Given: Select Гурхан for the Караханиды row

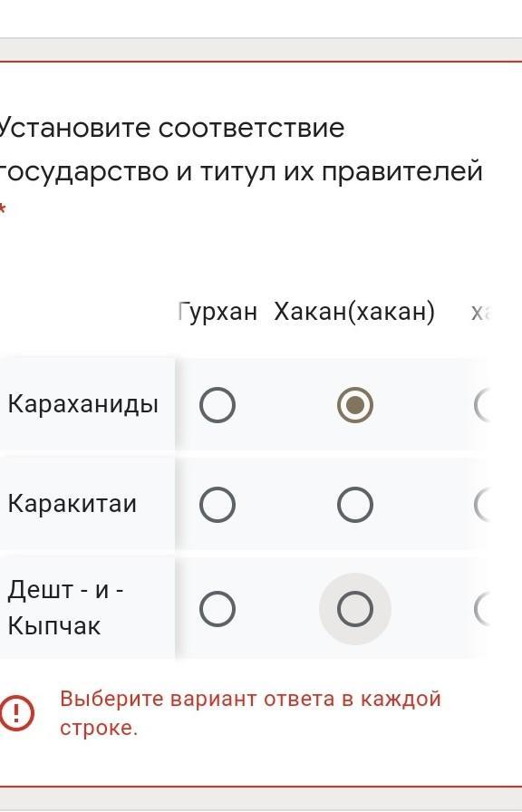Looking at the screenshot, I should coord(217,404).
